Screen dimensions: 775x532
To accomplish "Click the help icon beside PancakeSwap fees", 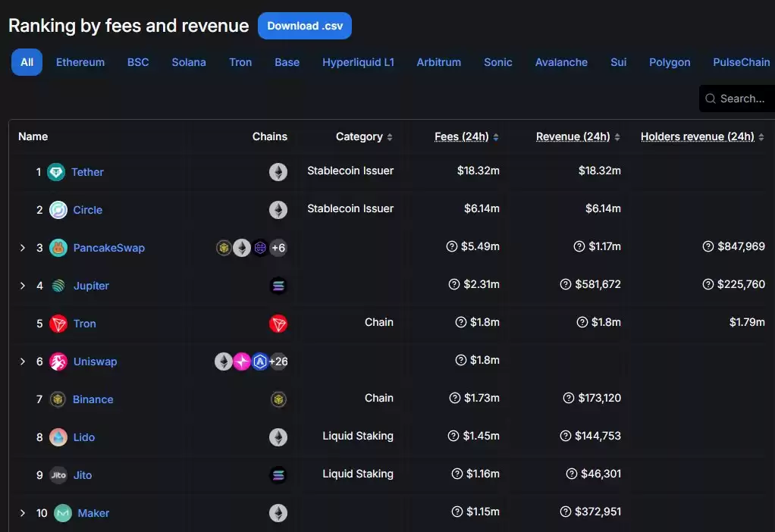I will click(452, 246).
